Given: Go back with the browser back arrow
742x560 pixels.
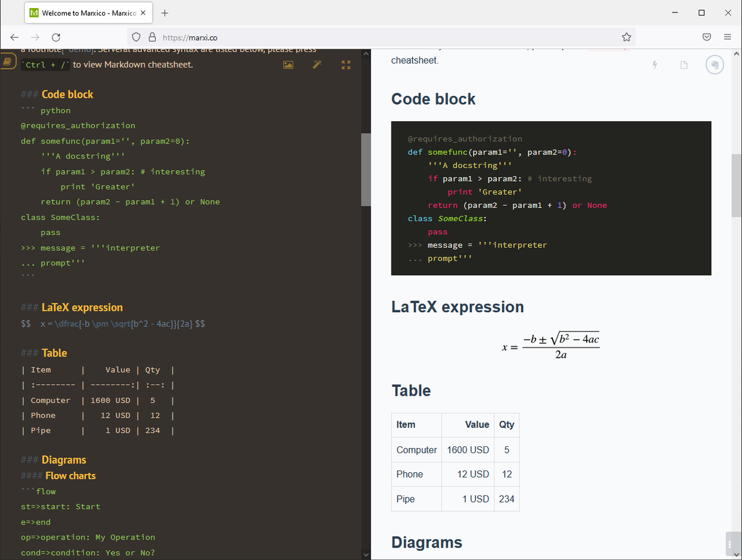Looking at the screenshot, I should (15, 37).
